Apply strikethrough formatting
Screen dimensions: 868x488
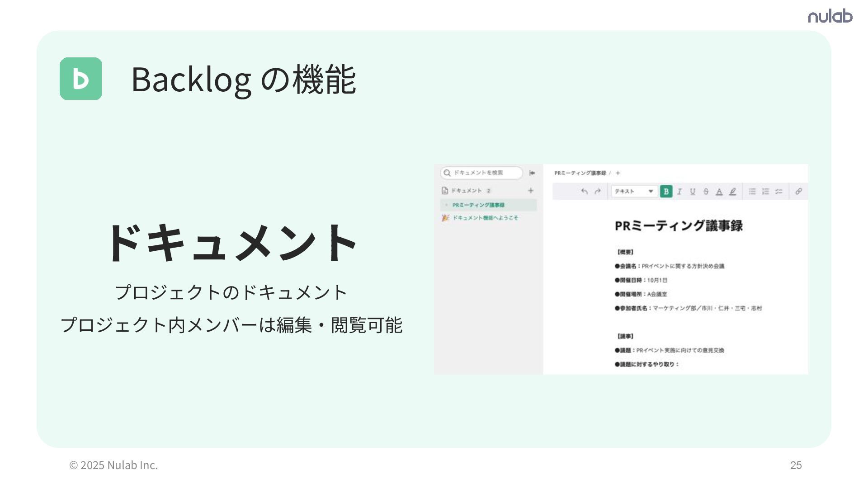pos(706,191)
